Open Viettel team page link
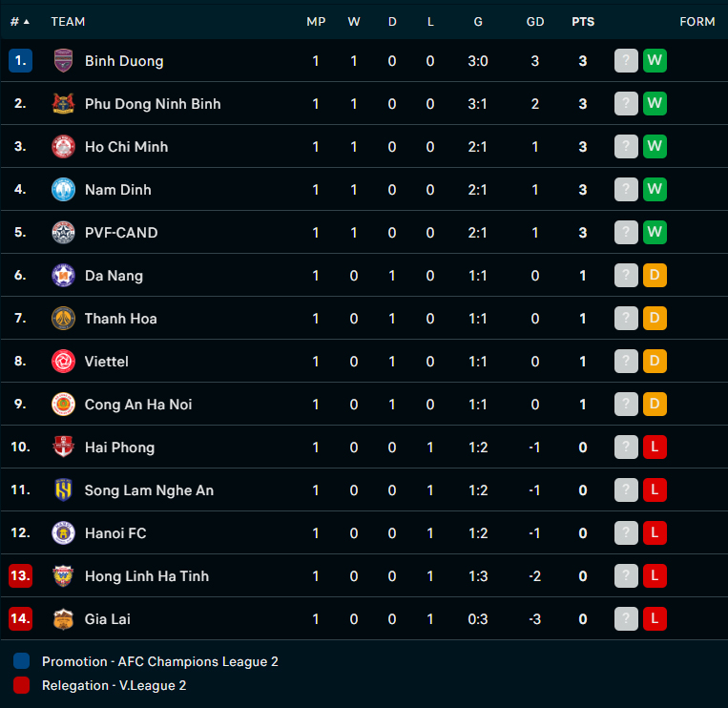Viewport: 728px width, 708px height. [x=106, y=362]
